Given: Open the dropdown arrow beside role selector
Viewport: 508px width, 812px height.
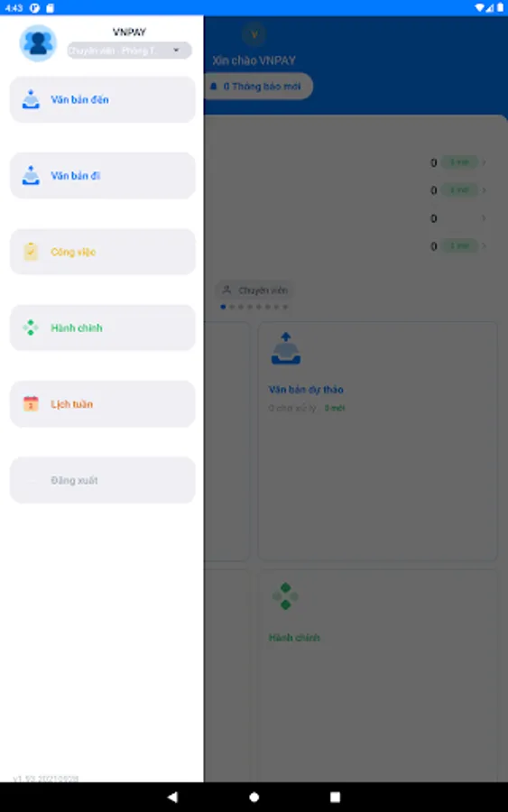Looking at the screenshot, I should coord(176,51).
